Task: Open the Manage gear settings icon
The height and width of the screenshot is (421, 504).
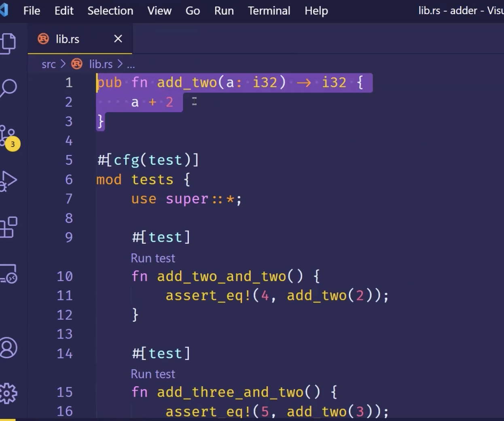Action: (8, 393)
